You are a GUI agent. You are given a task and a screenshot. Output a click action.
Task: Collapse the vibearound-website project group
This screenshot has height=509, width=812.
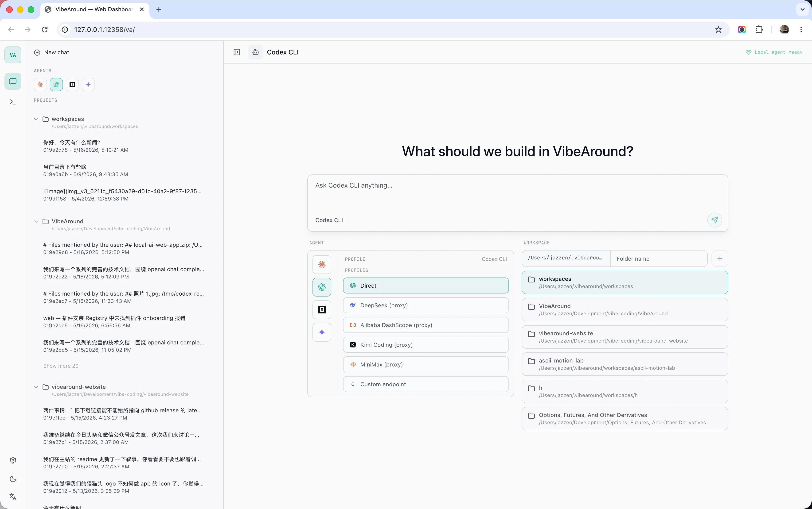click(36, 387)
